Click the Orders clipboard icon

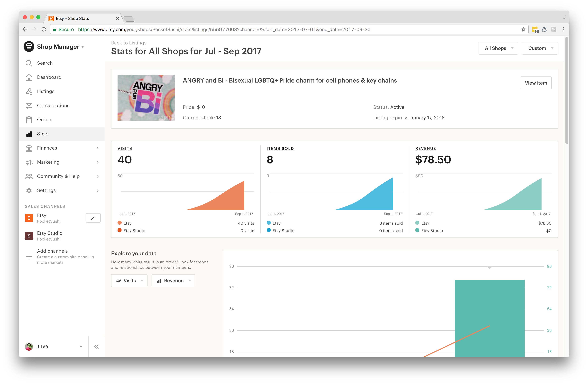tap(29, 120)
